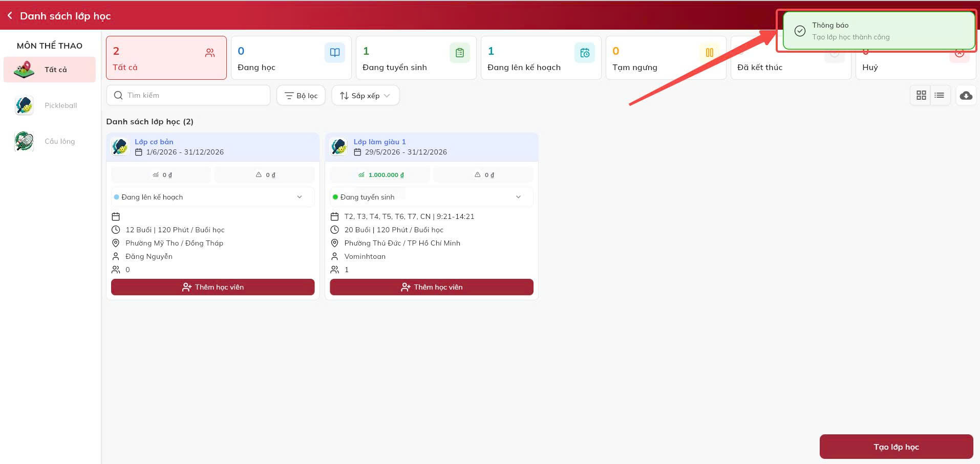980x464 pixels.
Task: Select the Pickleball sport category
Action: (x=50, y=105)
